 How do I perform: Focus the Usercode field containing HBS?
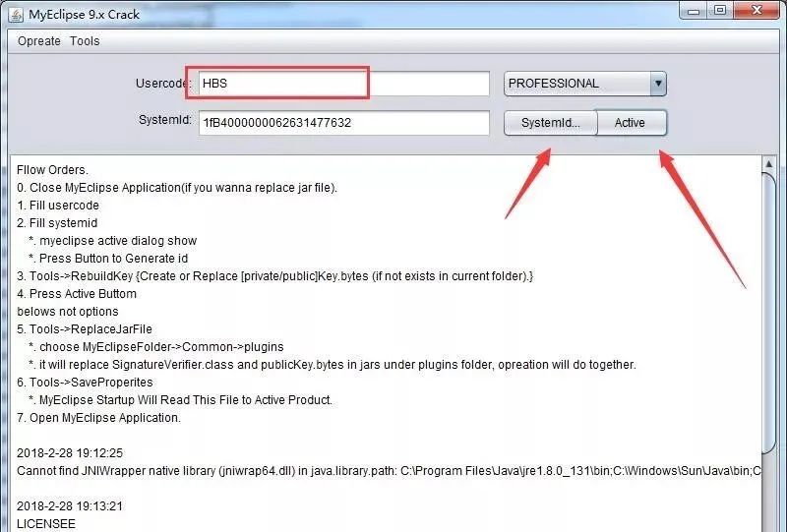click(344, 84)
